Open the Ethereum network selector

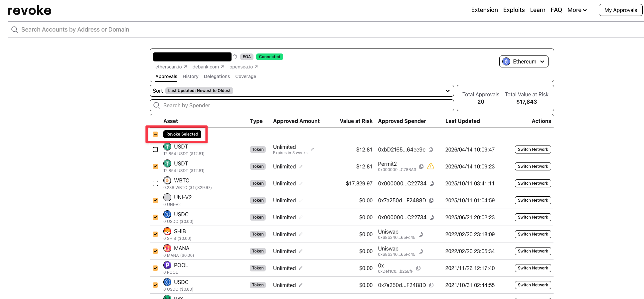(524, 61)
